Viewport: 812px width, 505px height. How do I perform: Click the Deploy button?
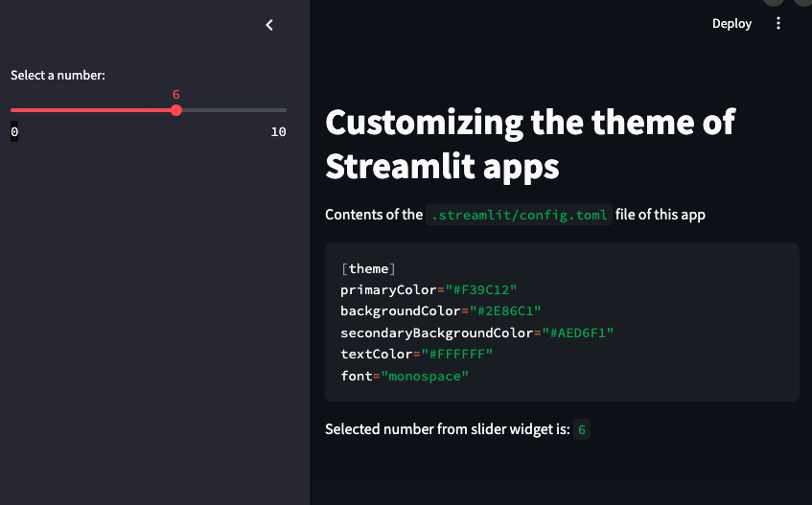point(731,24)
